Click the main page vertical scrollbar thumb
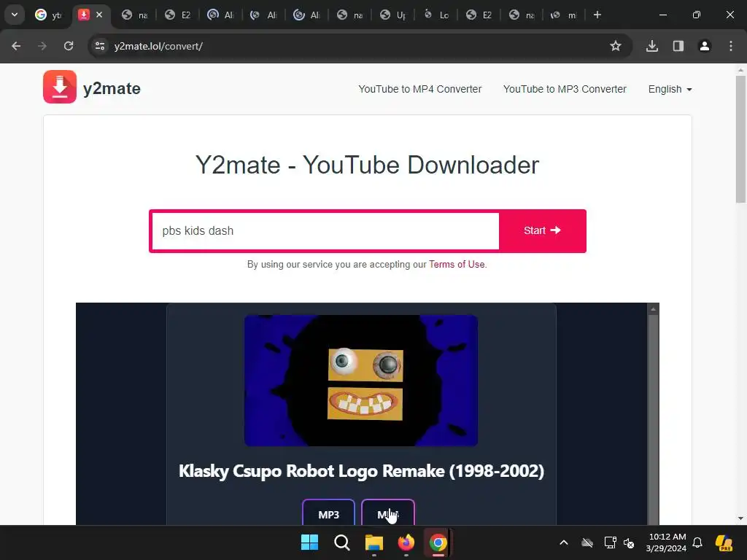This screenshot has width=747, height=560. 740,139
